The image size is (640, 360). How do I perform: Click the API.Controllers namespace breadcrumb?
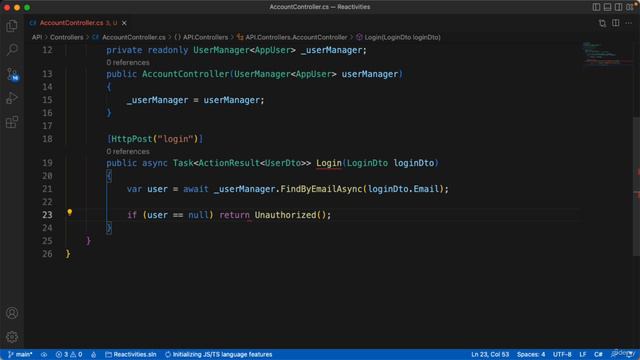201,37
